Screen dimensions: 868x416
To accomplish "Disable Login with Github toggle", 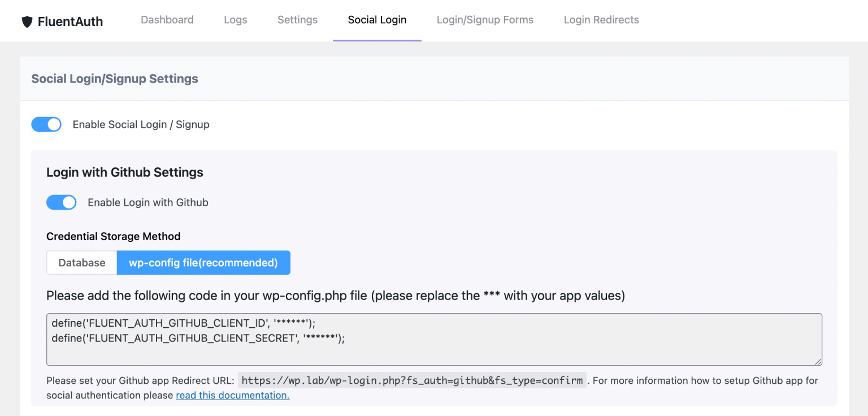I will [61, 202].
